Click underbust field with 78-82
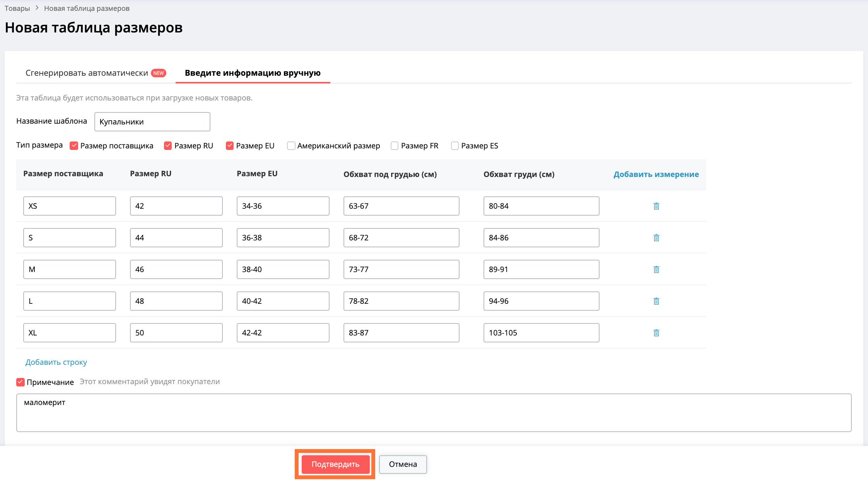This screenshot has width=868, height=480. [402, 301]
